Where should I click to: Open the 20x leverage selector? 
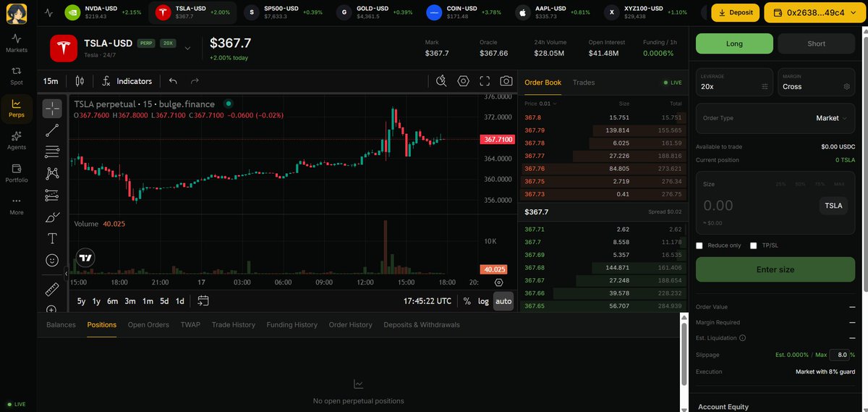pyautogui.click(x=734, y=82)
